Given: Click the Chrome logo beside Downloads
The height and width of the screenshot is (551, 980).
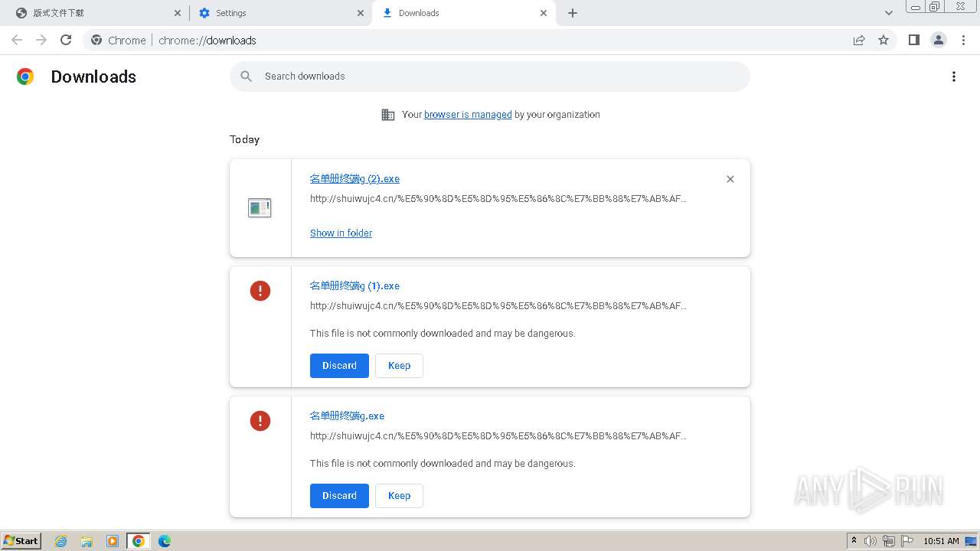Looking at the screenshot, I should 25,77.
